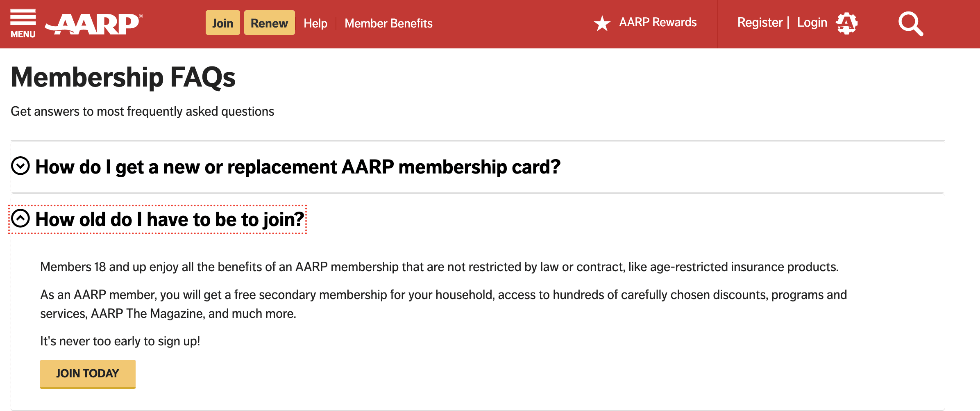Image resolution: width=980 pixels, height=411 pixels.
Task: Click the 'How old do I have to be to join?' title
Action: (x=169, y=219)
